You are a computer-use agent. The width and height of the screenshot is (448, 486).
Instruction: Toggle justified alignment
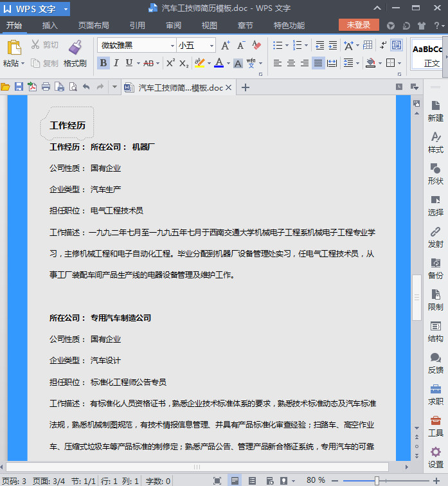point(318,63)
